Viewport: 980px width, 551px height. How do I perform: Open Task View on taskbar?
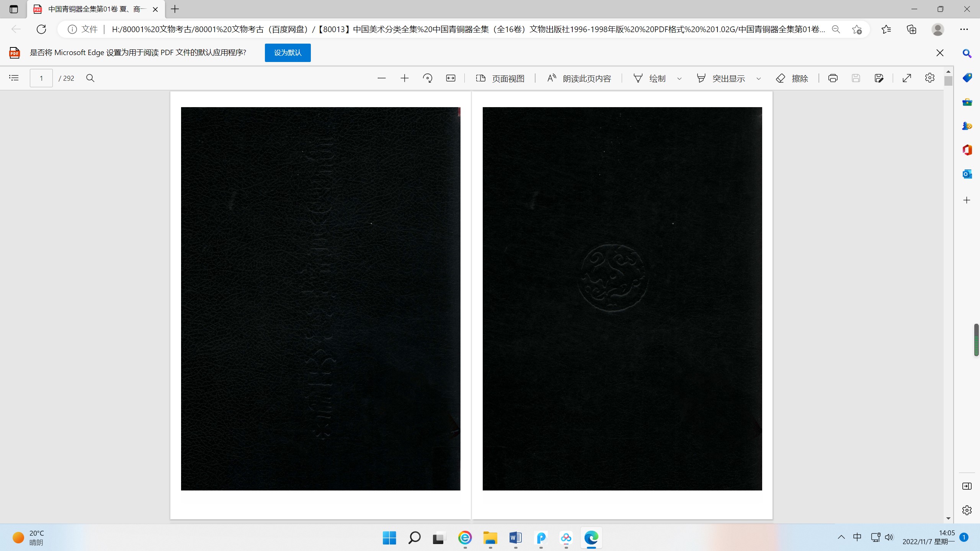click(x=439, y=538)
